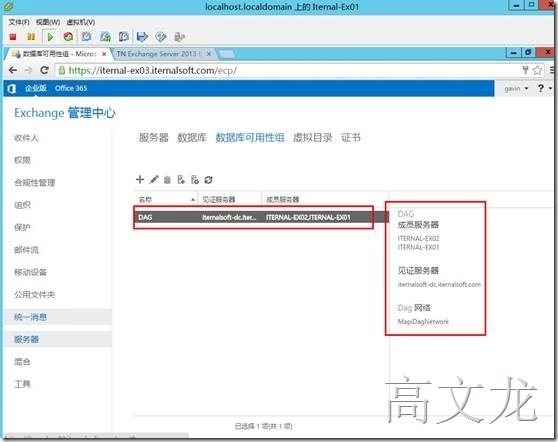
Task: Click the green lock security icon
Action: click(62, 70)
